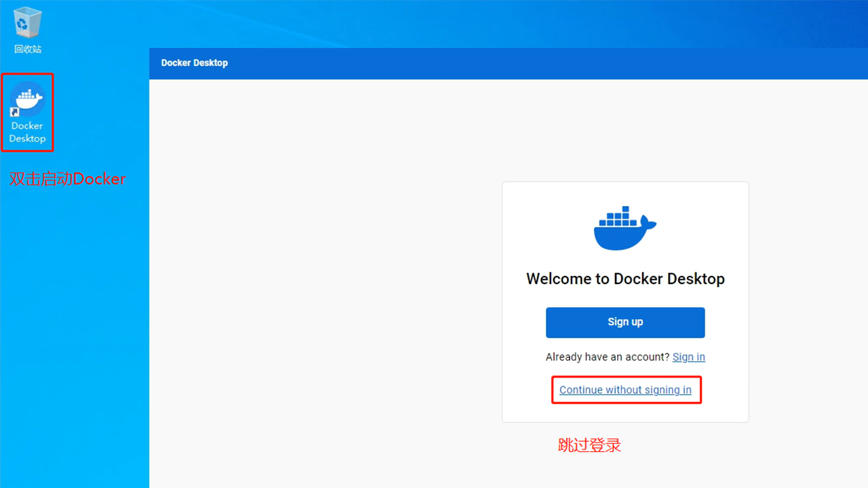Select the 回收站 label under Recycle Bin
868x488 pixels.
(28, 49)
